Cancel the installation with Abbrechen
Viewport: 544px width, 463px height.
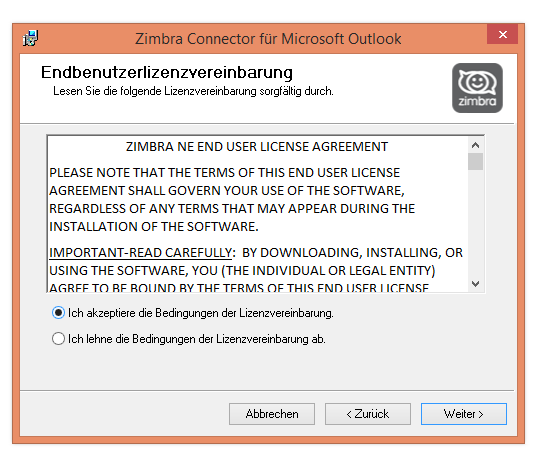[272, 414]
